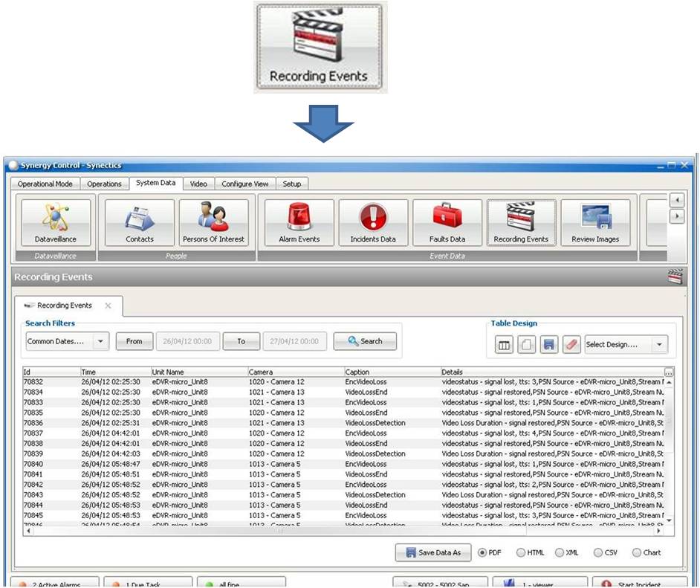Click the eraser icon in Table Design
Screen dimensions: 700x588
point(571,345)
